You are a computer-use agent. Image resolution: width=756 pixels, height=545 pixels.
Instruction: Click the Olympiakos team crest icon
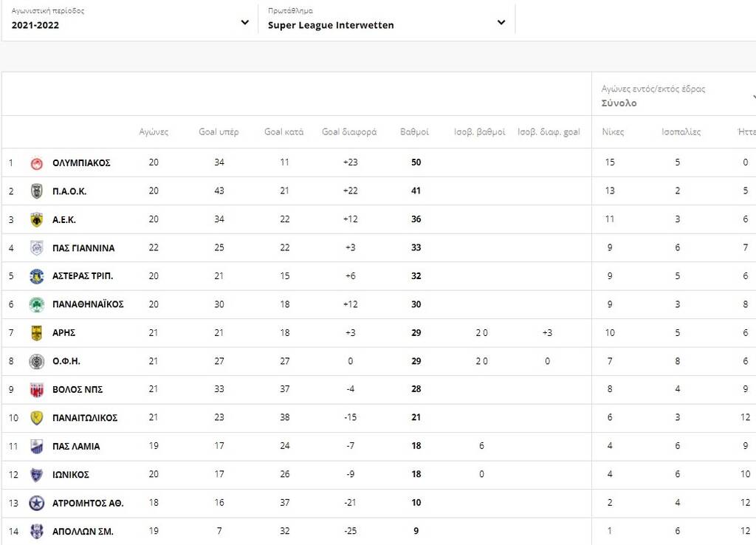(x=37, y=163)
